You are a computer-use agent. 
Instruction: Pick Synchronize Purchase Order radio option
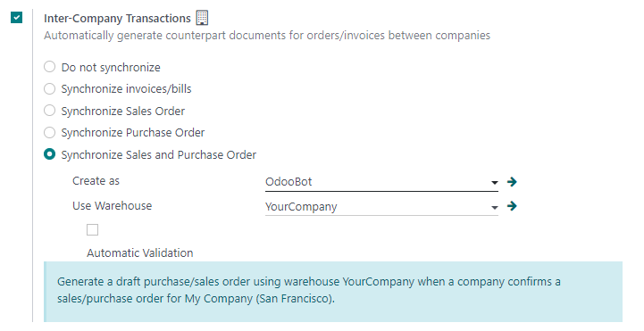[x=50, y=132]
